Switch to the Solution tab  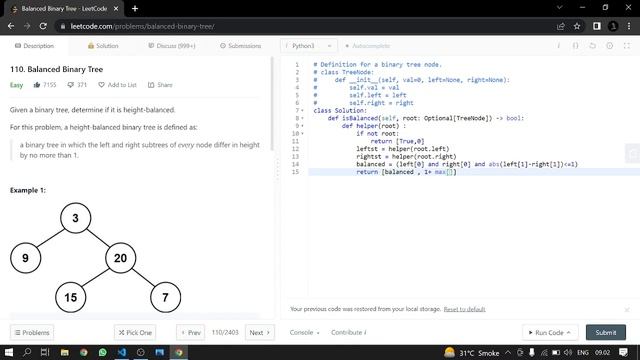[103, 46]
